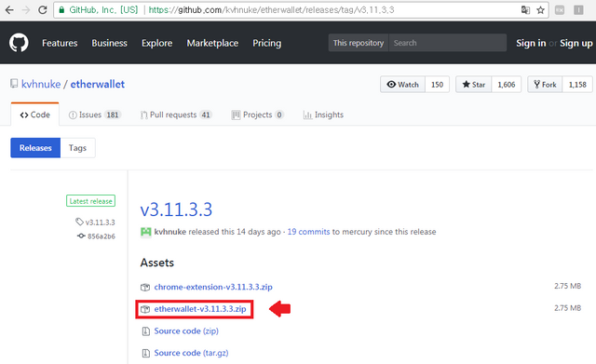Click the package icon beside etherwallet zip
The width and height of the screenshot is (596, 364).
(x=145, y=309)
